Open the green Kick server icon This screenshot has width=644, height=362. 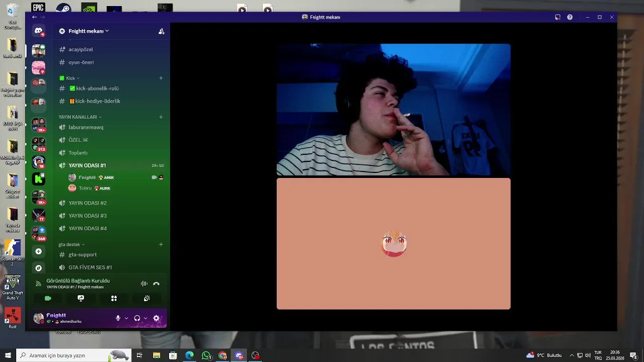(x=38, y=178)
